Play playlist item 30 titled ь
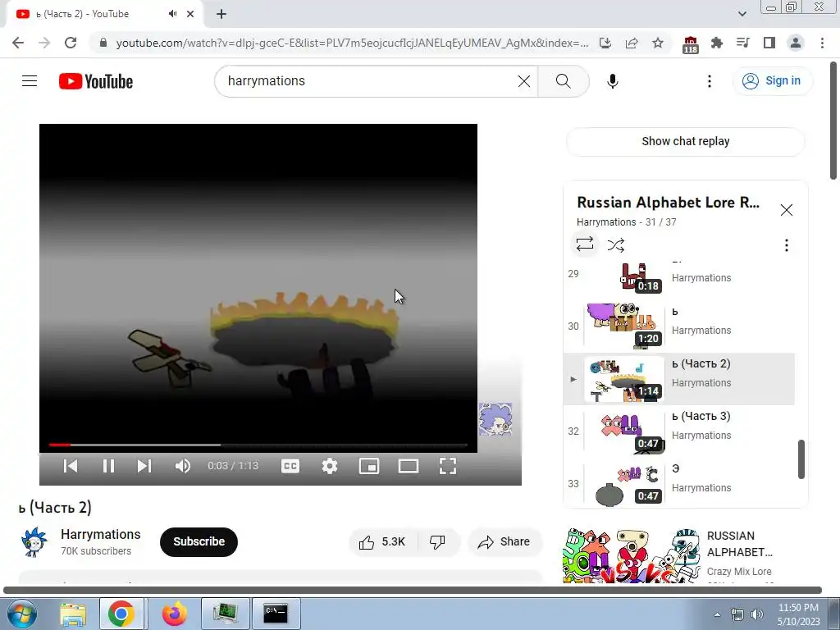The width and height of the screenshot is (840, 630). [679, 326]
